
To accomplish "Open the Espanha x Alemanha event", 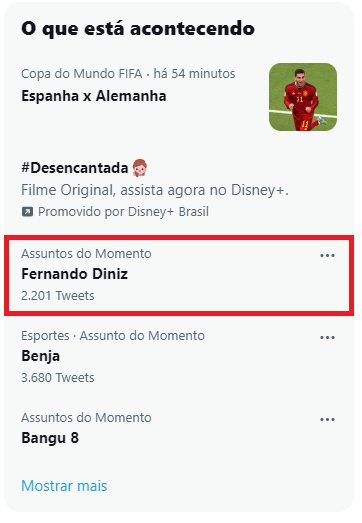I will pos(94,96).
